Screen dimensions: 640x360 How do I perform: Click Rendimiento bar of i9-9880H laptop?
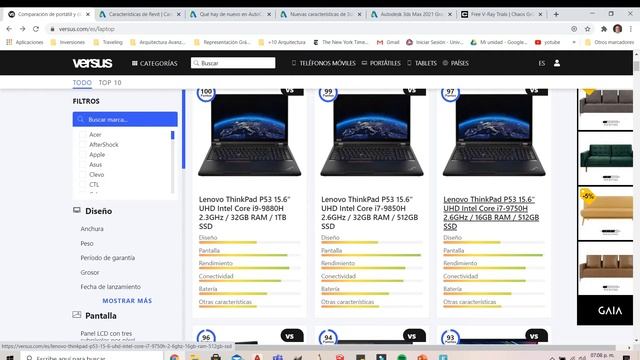pos(249,268)
